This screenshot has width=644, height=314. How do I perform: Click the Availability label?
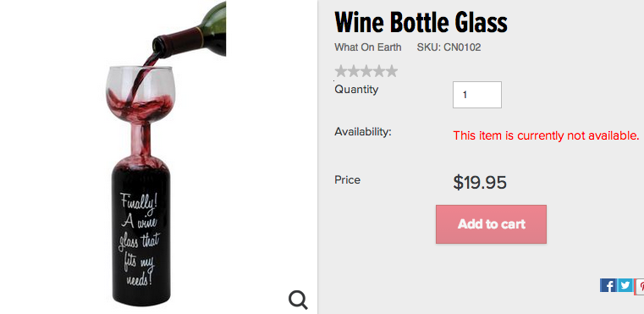(x=363, y=132)
